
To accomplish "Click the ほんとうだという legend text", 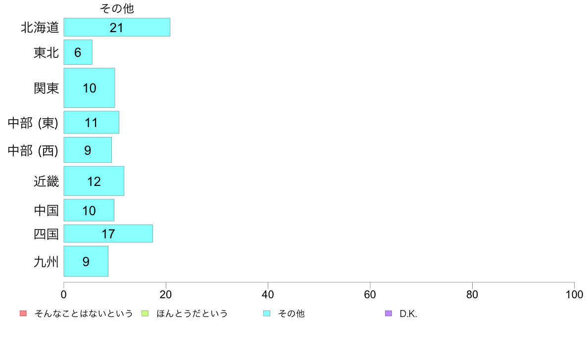I will coord(192,314).
